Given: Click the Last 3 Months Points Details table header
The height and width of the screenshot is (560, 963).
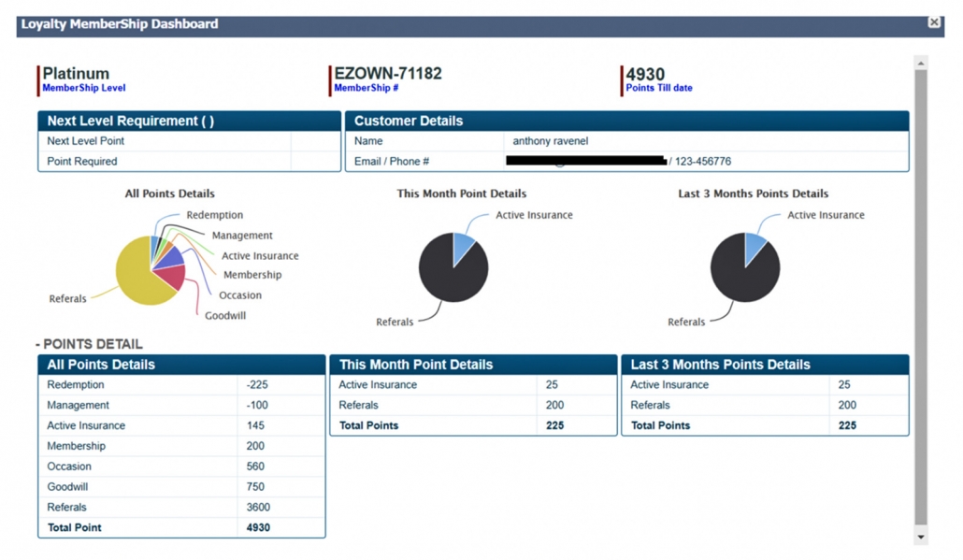Looking at the screenshot, I should click(x=765, y=365).
